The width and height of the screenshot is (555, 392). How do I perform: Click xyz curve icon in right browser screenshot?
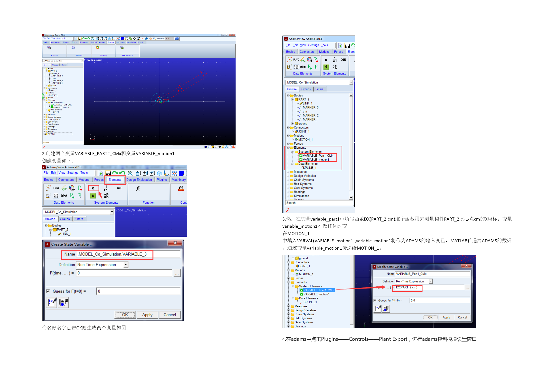point(303,60)
